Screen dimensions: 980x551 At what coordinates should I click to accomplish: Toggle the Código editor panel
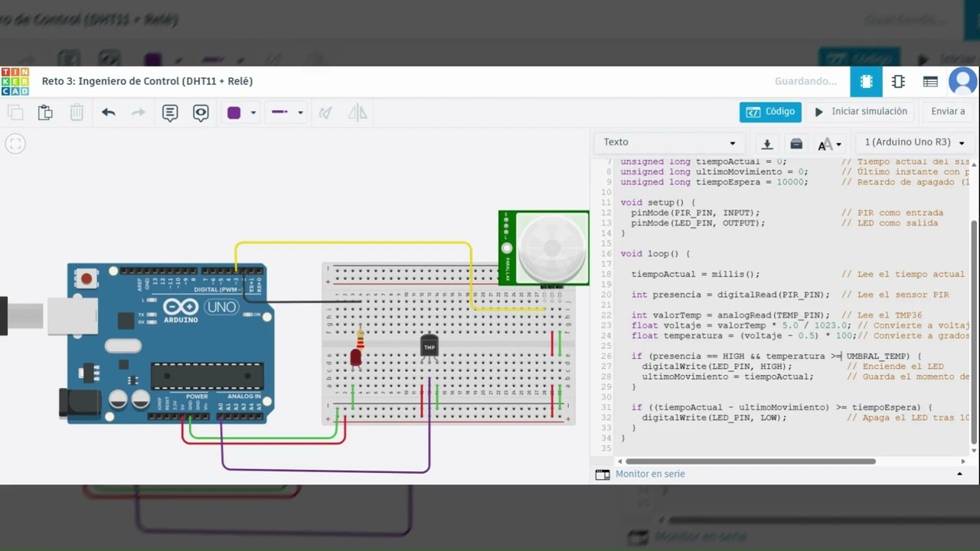point(770,112)
